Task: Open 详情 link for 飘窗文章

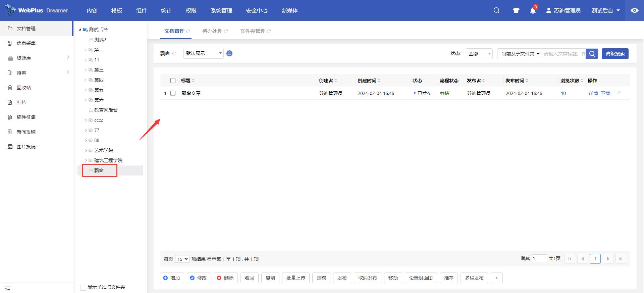Action: [x=593, y=93]
